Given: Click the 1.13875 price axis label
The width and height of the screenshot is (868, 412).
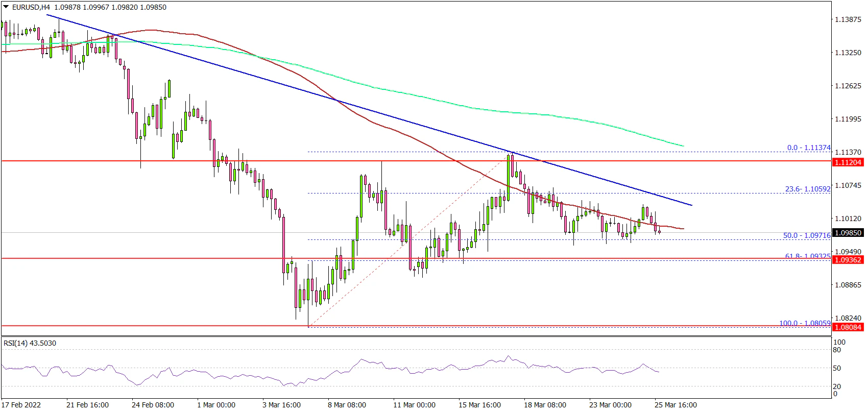Looking at the screenshot, I should (x=848, y=19).
